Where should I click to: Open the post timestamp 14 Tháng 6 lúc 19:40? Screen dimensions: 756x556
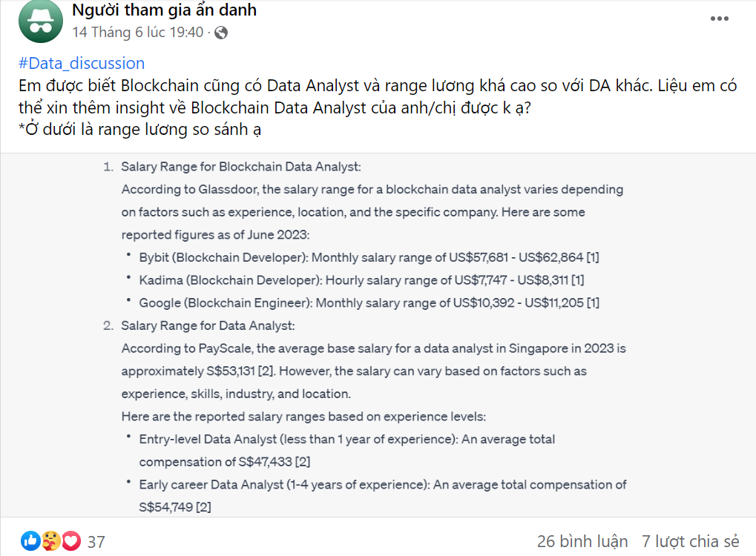[137, 33]
